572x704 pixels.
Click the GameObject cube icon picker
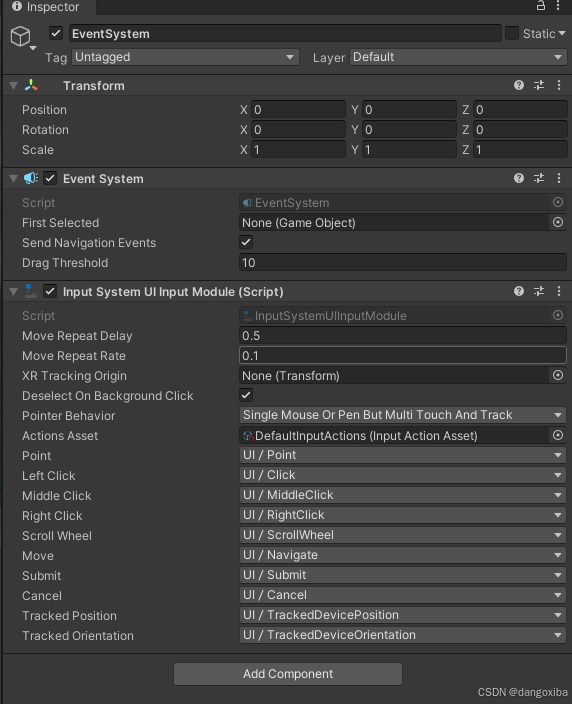[x=22, y=37]
